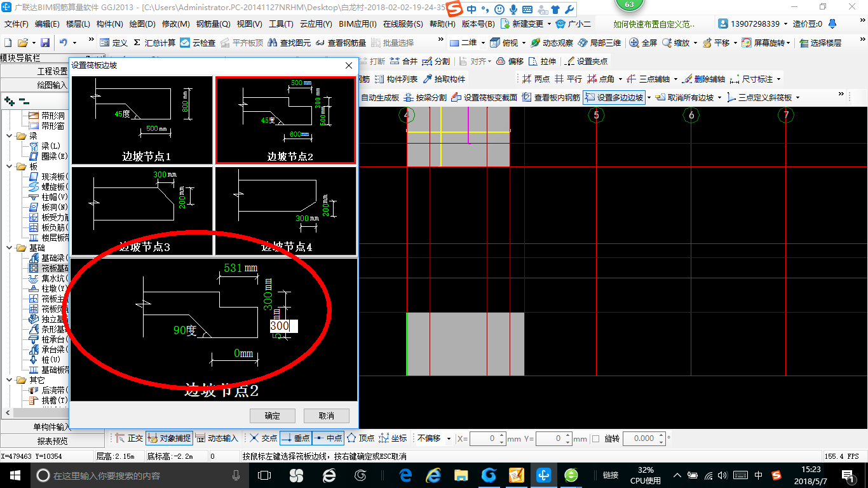Click 设置筏板变截面 tool
The width and height of the screenshot is (868, 488).
point(484,97)
